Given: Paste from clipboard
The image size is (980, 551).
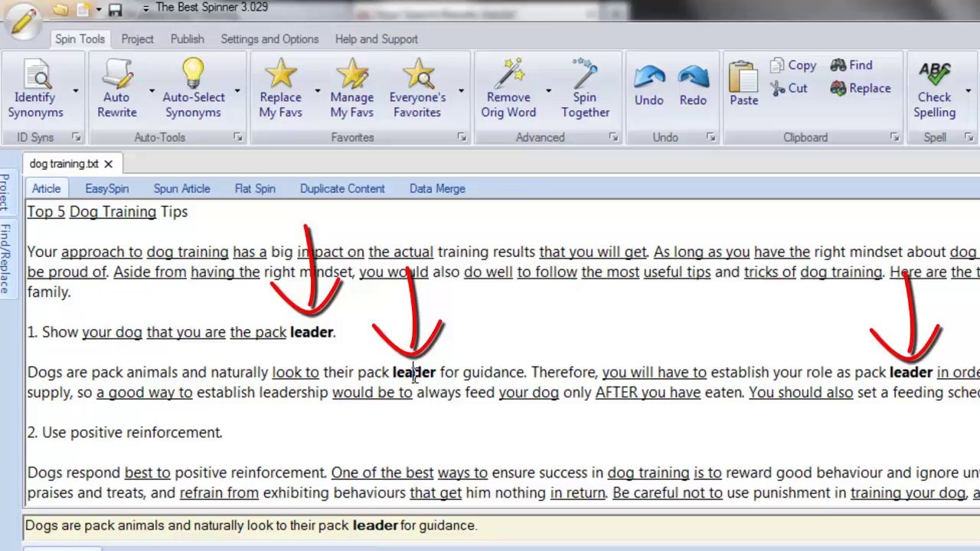Looking at the screenshot, I should [743, 83].
